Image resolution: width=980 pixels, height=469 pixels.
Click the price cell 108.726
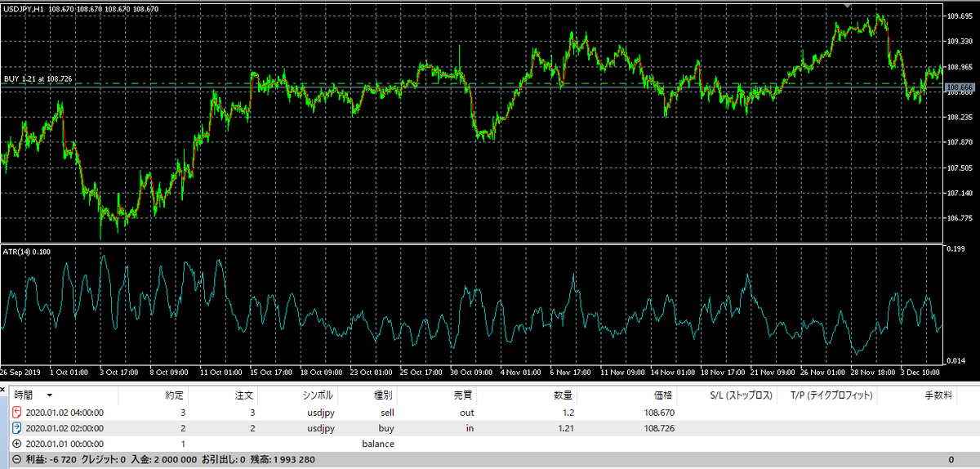tap(658, 428)
